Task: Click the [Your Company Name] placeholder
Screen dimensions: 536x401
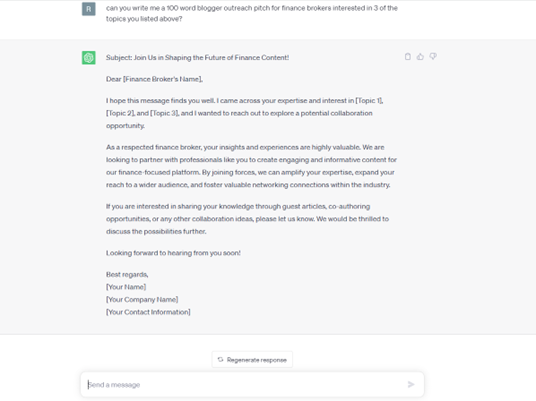Action: pyautogui.click(x=142, y=299)
